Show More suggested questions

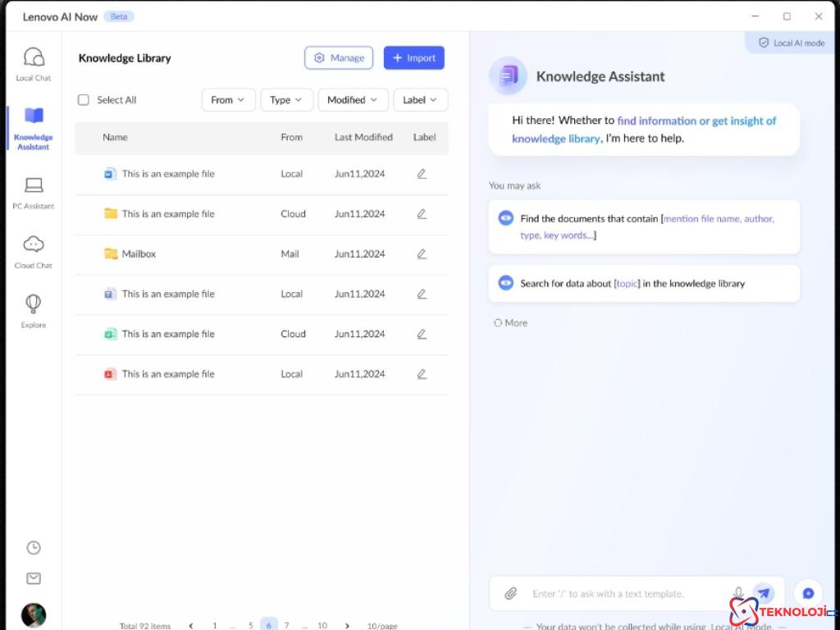pos(511,323)
